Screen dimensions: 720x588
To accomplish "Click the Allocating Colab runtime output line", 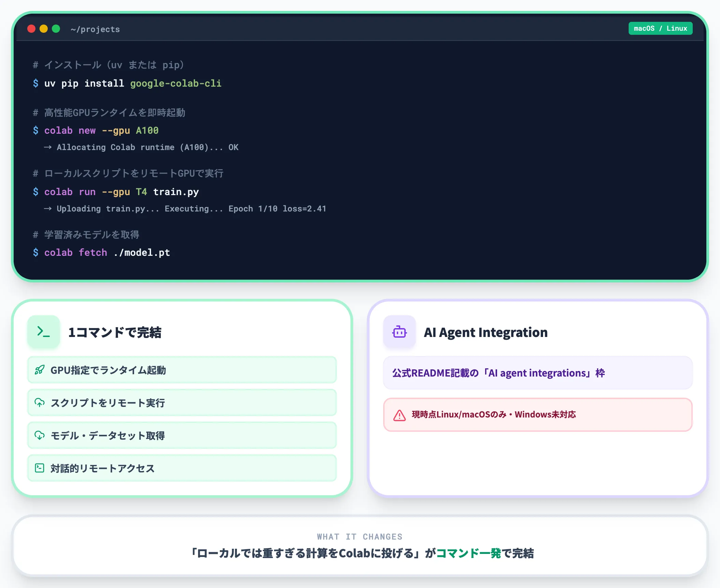I will 141,147.
